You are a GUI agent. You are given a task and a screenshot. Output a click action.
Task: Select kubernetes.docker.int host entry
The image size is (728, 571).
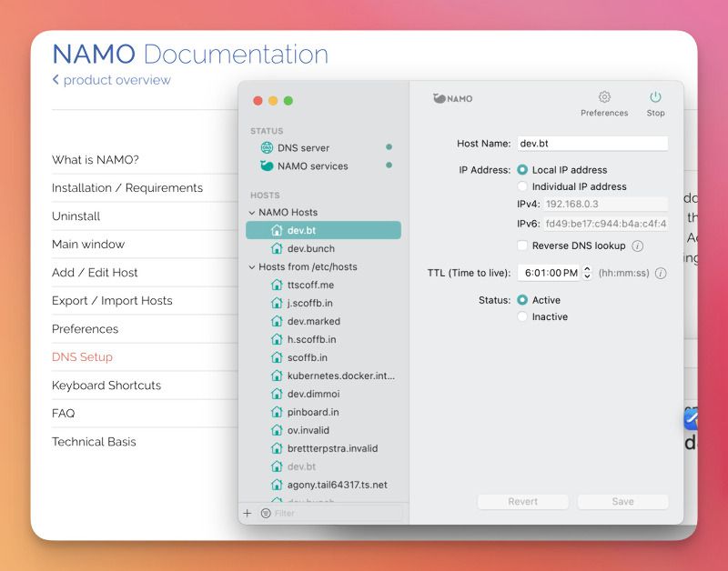coord(340,376)
